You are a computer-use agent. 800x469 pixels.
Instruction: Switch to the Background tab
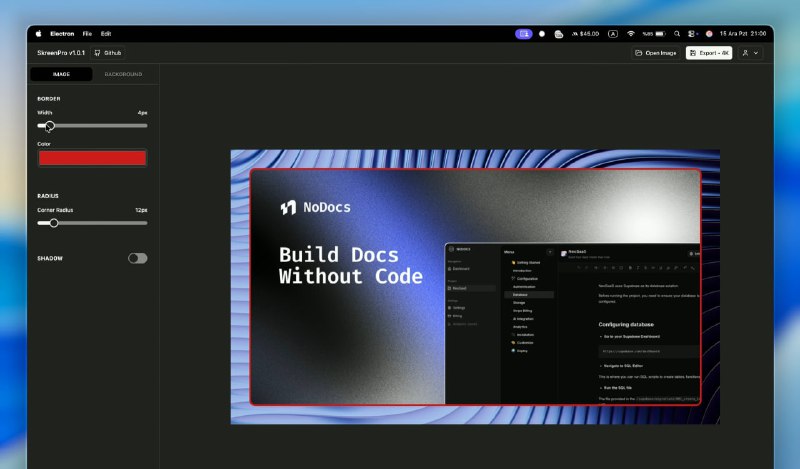point(123,74)
